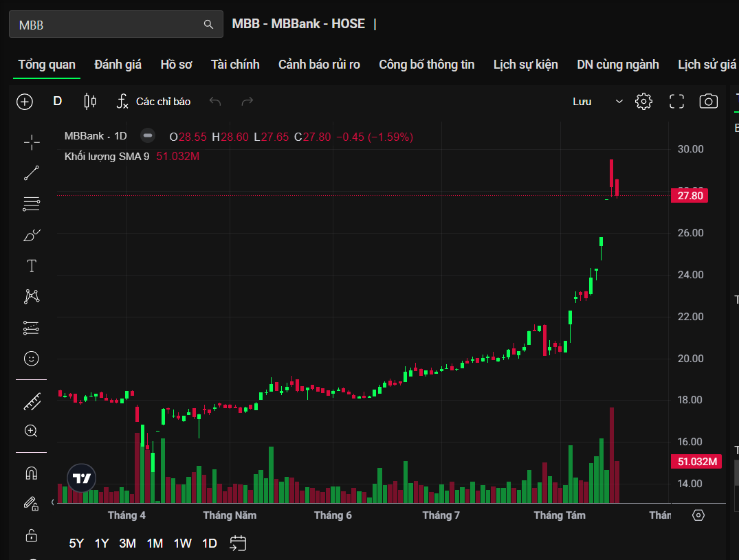Viewport: 739px width, 560px height.
Task: Undo the last chart action
Action: (x=215, y=101)
